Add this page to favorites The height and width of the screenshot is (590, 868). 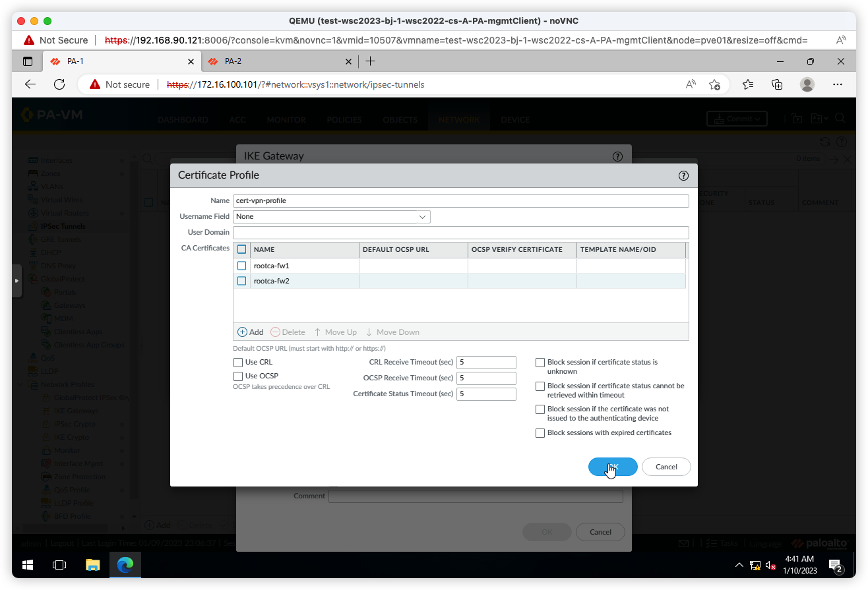[x=714, y=84]
